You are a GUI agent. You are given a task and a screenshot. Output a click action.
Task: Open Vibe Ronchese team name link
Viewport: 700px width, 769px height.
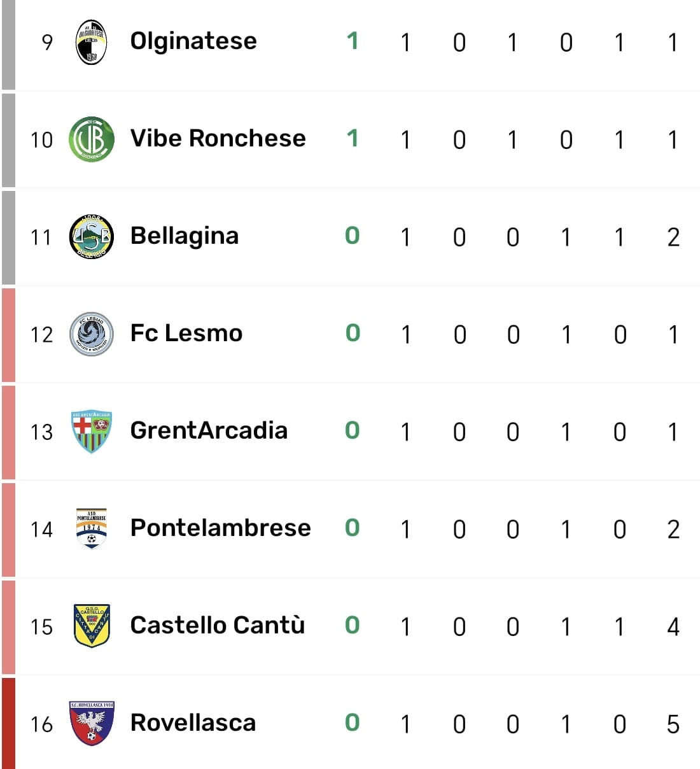pyautogui.click(x=218, y=139)
